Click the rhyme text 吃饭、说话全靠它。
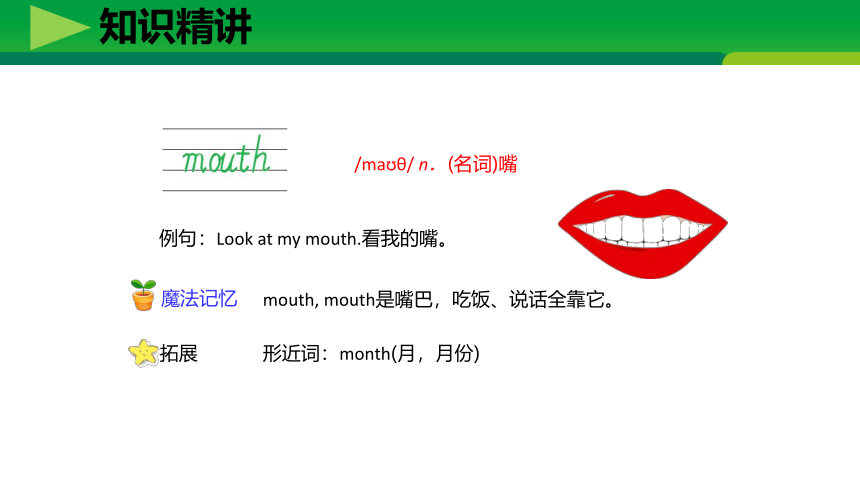 tap(533, 300)
